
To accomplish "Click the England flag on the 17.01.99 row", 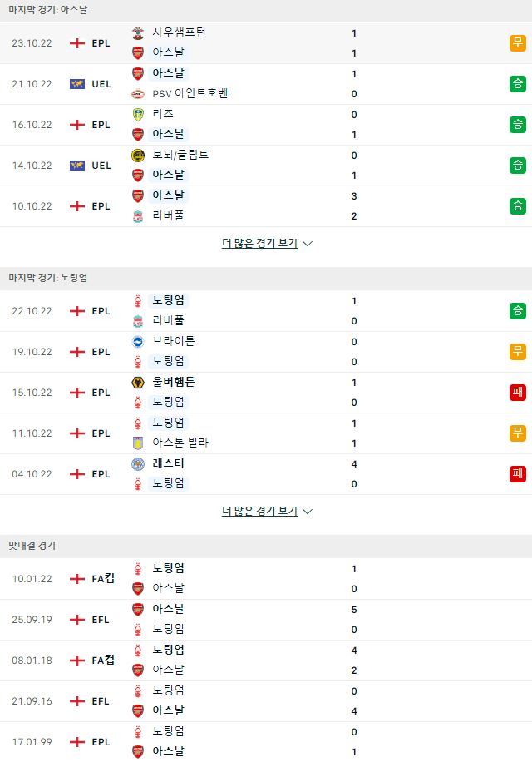I will (x=77, y=741).
